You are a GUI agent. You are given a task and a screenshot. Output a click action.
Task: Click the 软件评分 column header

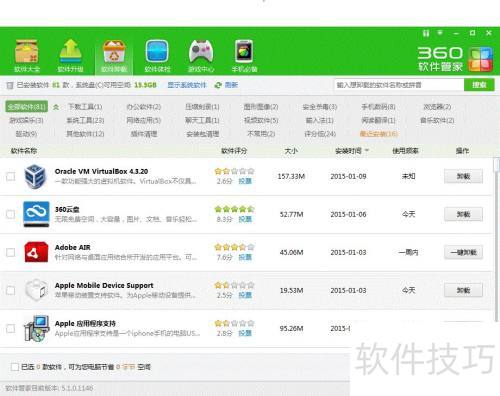coord(234,151)
